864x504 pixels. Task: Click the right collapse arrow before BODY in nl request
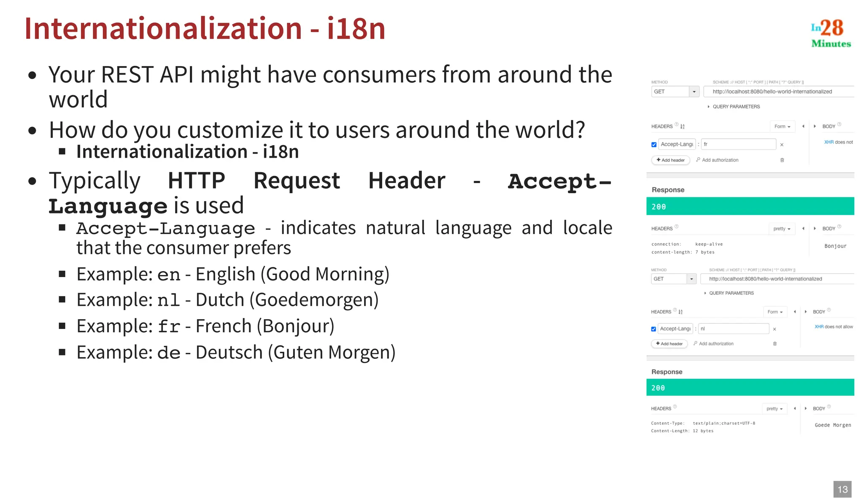[806, 312]
